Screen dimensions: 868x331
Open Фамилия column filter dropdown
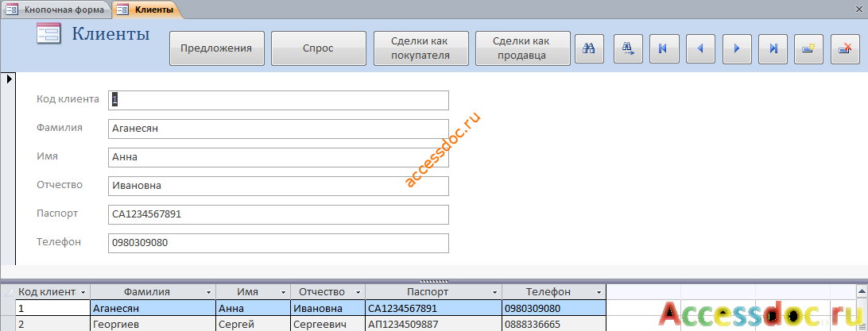pos(209,292)
